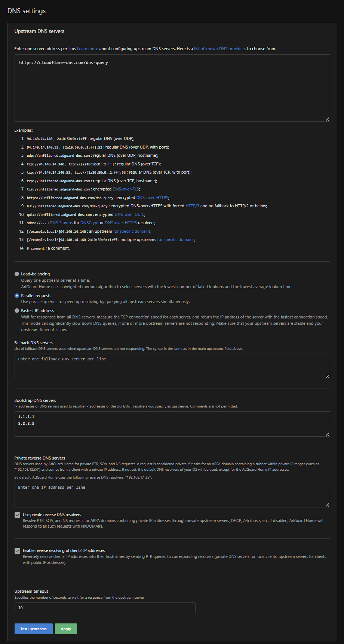
Task: Open 'for specific domains' link in example 12
Action: pyautogui.click(x=132, y=231)
